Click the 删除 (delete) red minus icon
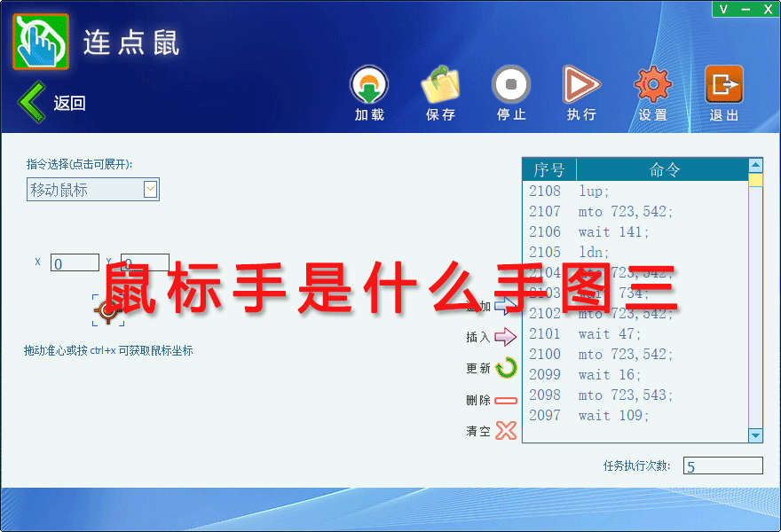This screenshot has height=532, width=781. 506,400
